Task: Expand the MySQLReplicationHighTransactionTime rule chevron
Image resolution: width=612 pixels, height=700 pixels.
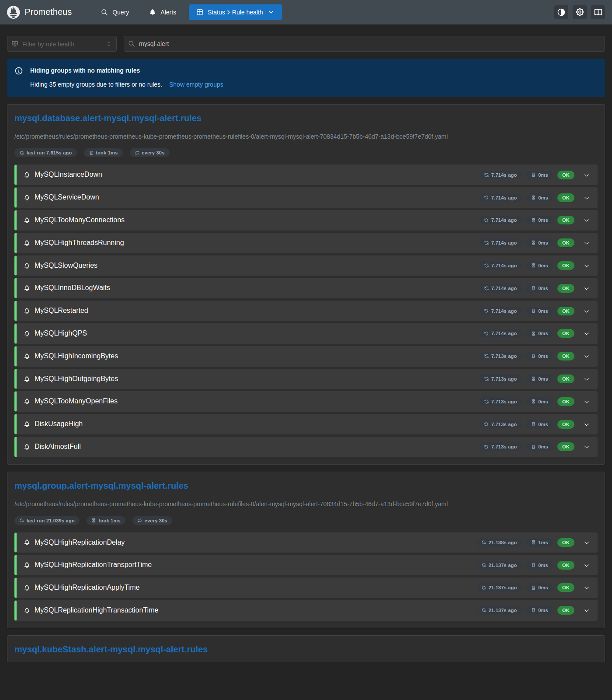Action: (587, 610)
